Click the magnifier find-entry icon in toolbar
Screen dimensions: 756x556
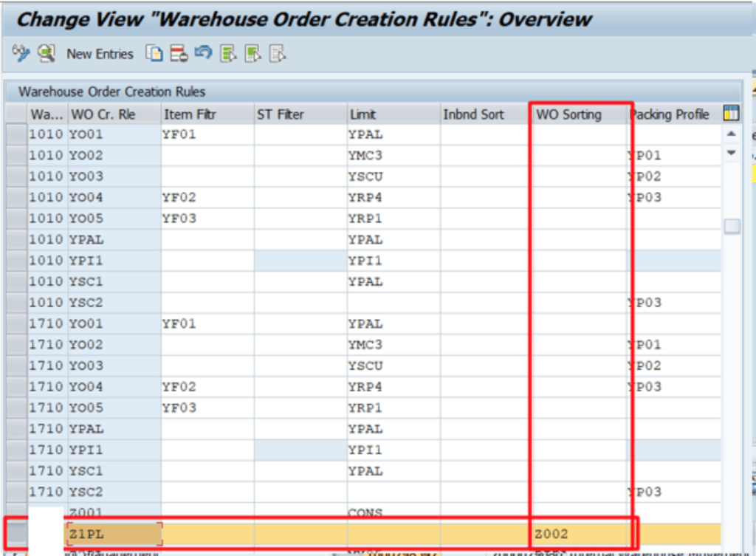click(x=47, y=53)
